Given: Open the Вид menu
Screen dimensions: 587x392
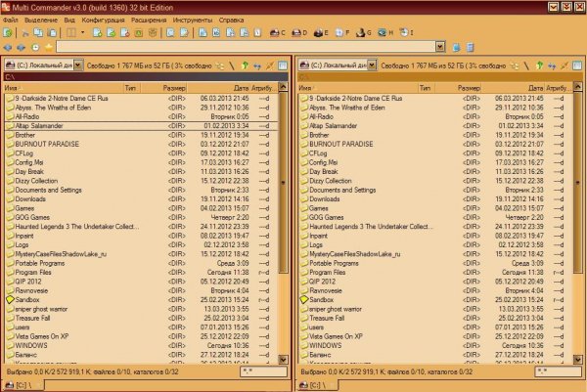Looking at the screenshot, I should coord(69,21).
